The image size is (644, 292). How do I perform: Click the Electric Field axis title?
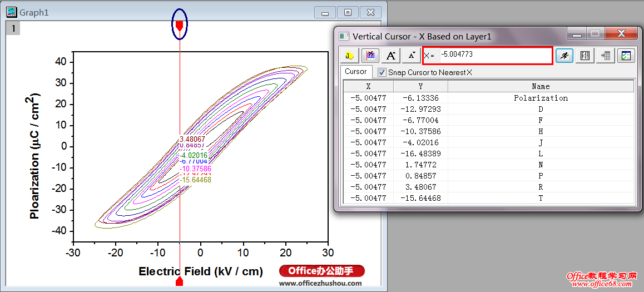click(x=201, y=271)
